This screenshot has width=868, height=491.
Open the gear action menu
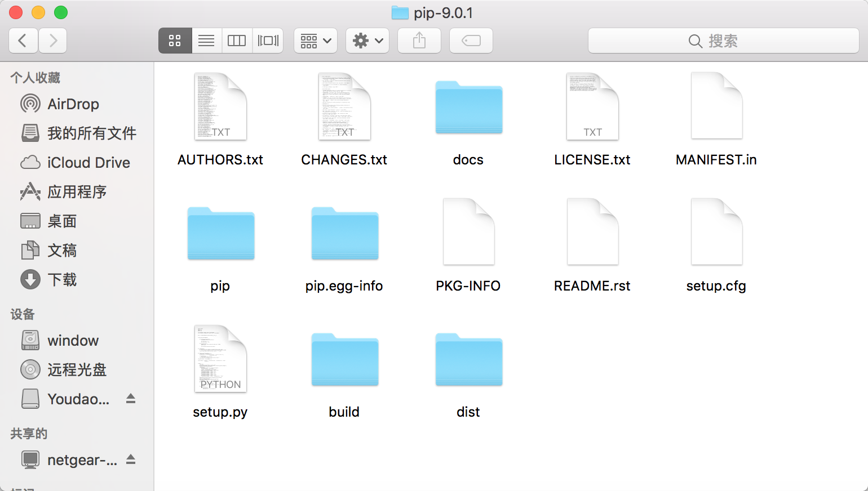click(x=367, y=41)
